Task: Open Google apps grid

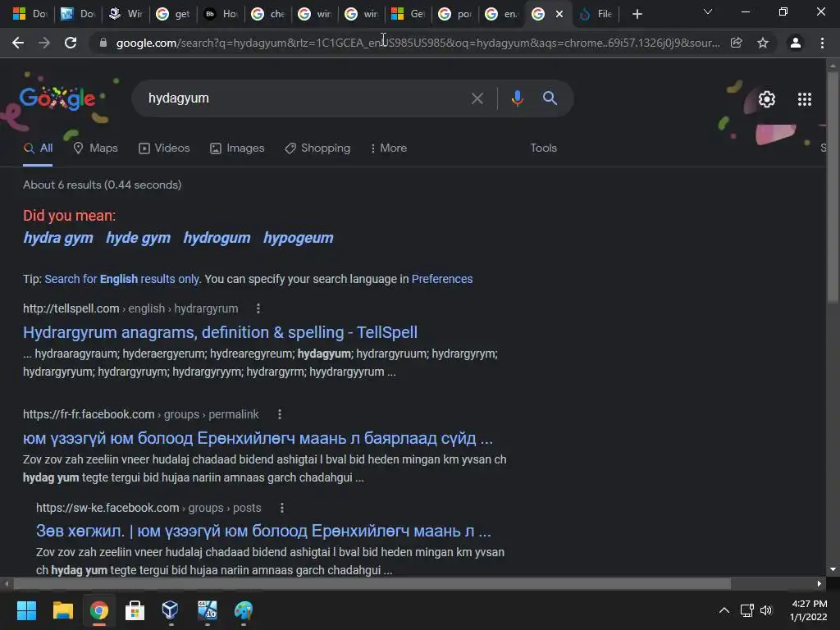Action: (x=805, y=99)
